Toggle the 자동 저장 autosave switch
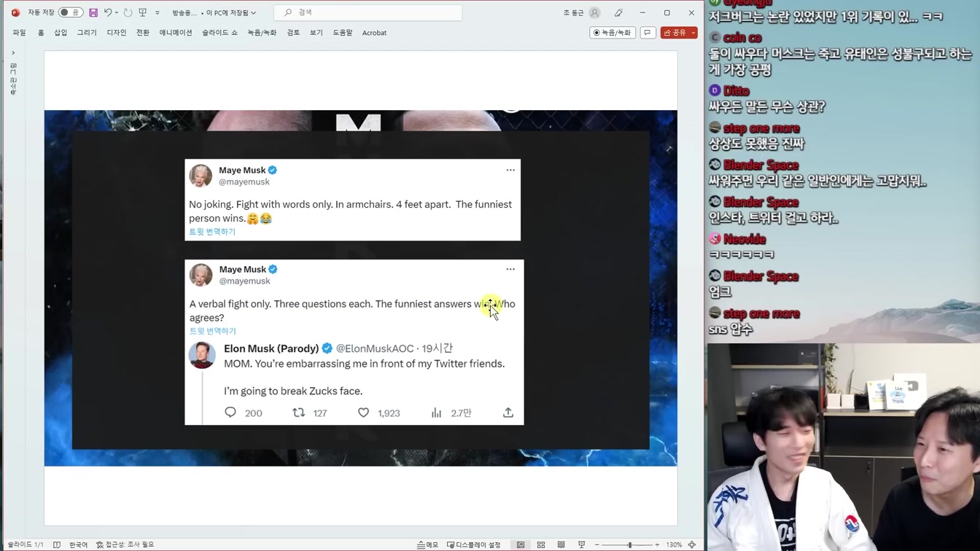This screenshot has height=551, width=980. tap(71, 12)
